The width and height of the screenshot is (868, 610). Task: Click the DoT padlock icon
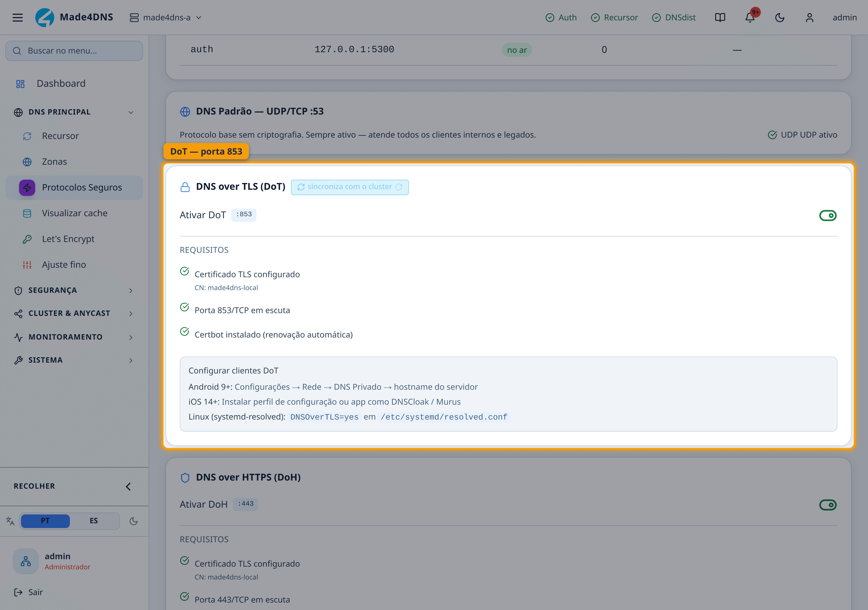click(x=185, y=187)
